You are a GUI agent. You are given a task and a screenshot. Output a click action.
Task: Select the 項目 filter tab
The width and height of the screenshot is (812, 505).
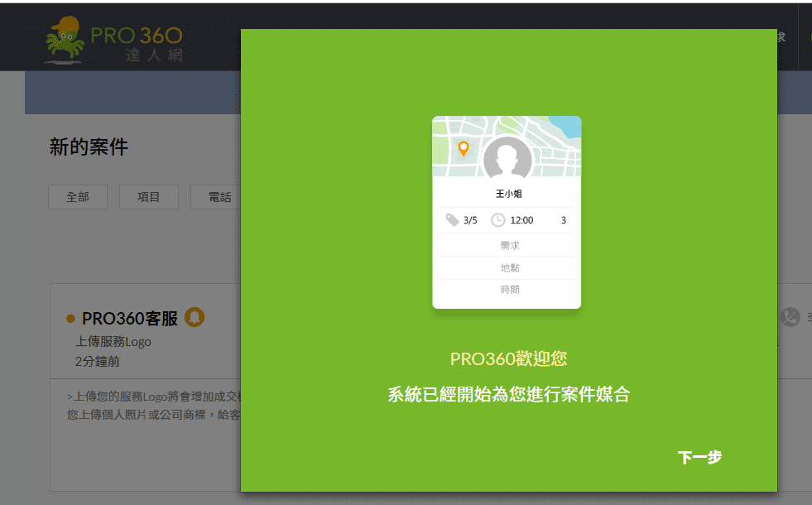pyautogui.click(x=149, y=197)
